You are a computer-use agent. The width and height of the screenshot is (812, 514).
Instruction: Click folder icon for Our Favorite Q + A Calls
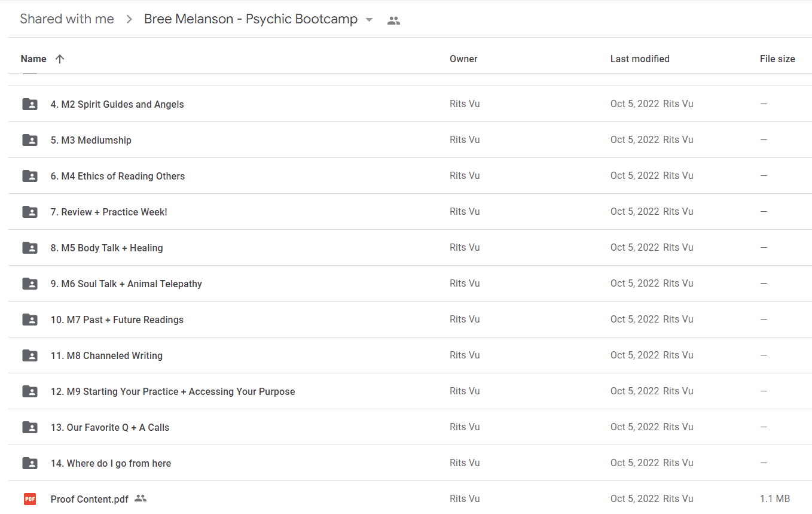click(x=30, y=427)
